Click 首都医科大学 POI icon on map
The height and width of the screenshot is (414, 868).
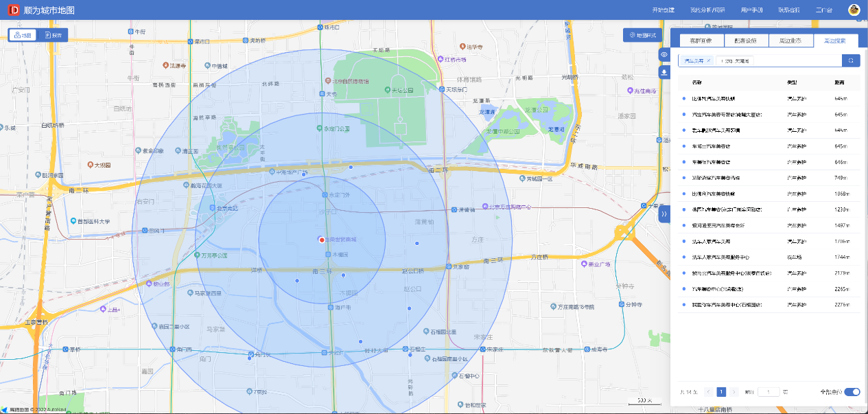click(73, 221)
